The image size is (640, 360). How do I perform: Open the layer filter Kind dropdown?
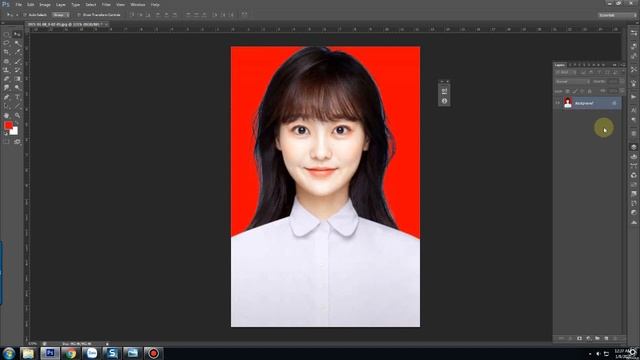(565, 72)
